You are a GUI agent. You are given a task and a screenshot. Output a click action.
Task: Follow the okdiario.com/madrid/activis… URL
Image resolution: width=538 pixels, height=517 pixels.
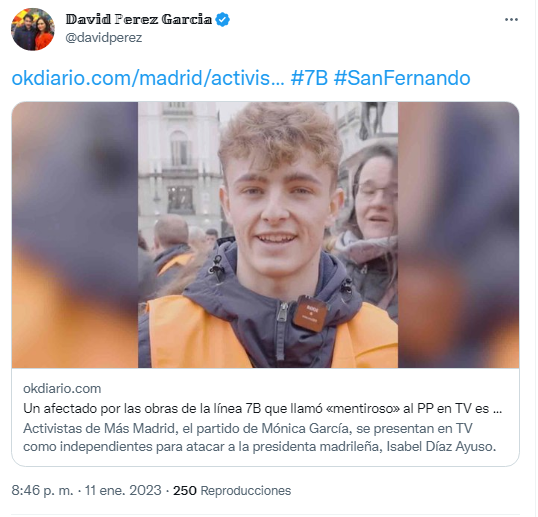coord(148,78)
